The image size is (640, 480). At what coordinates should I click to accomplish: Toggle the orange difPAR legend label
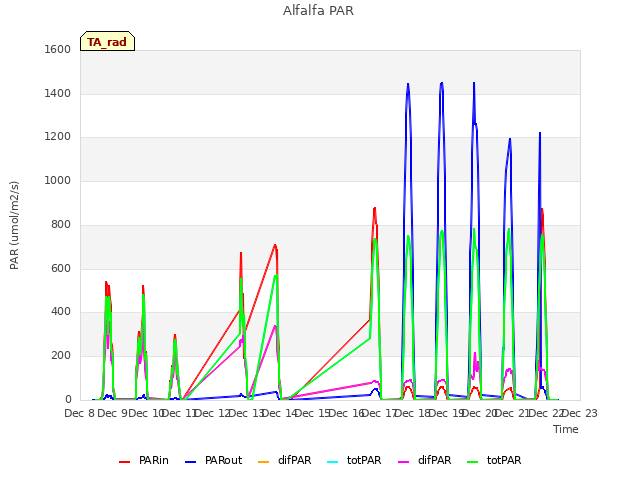click(295, 460)
